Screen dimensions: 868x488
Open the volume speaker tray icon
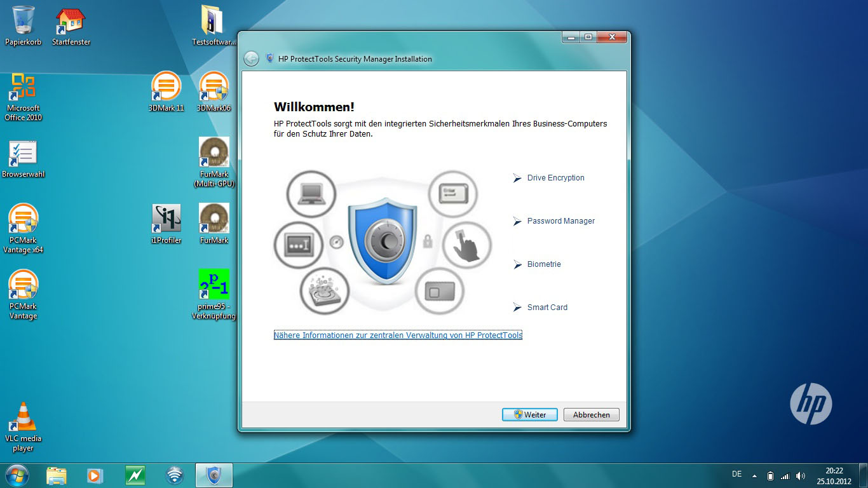click(800, 475)
